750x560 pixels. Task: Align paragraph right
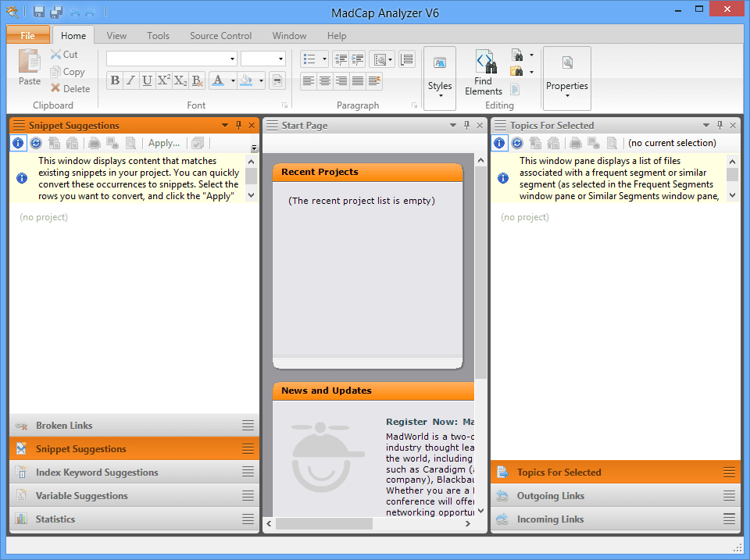(341, 80)
